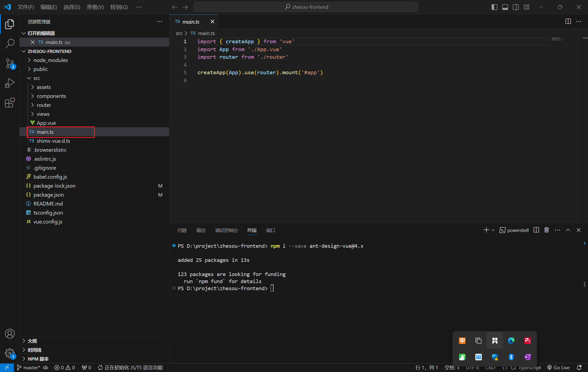Viewport: 588px width, 372px height.
Task: Open Explorer panel more actions ellipsis
Action: click(160, 22)
